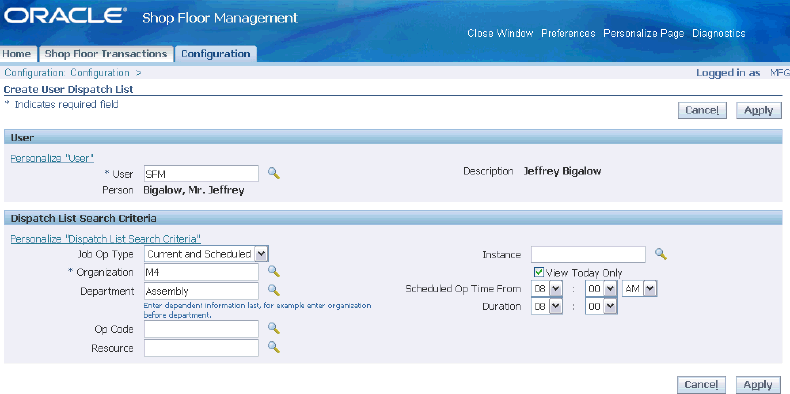Click the Close Window link
Screen dimensions: 790x394
point(500,33)
